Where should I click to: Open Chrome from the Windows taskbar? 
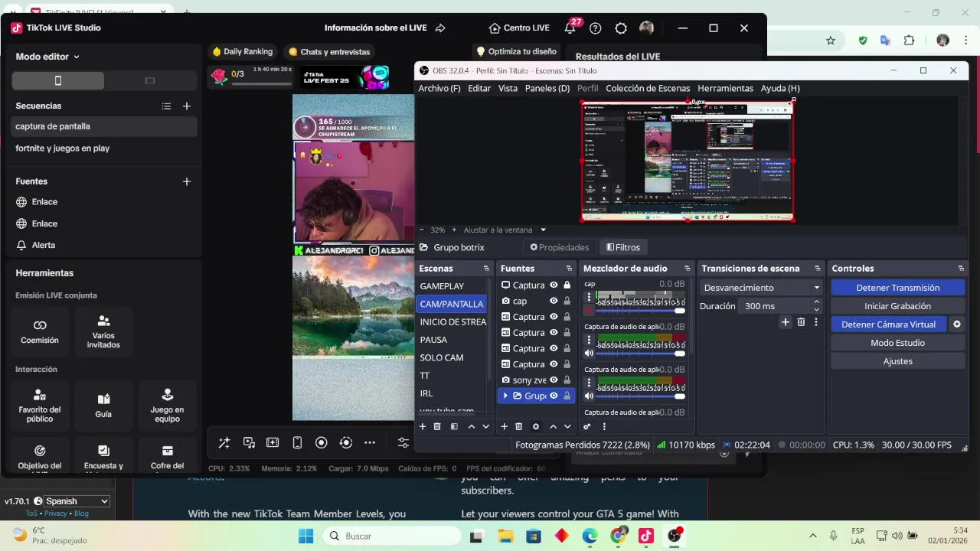tap(618, 536)
